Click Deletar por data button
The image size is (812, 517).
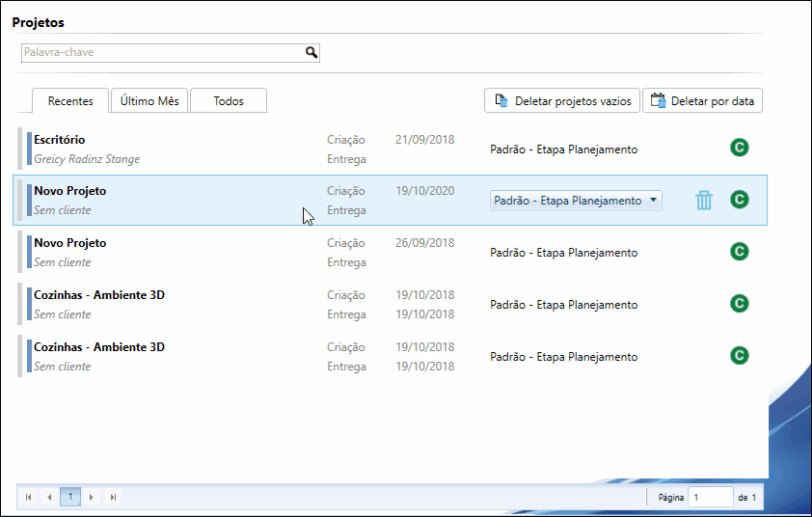pyautogui.click(x=702, y=100)
